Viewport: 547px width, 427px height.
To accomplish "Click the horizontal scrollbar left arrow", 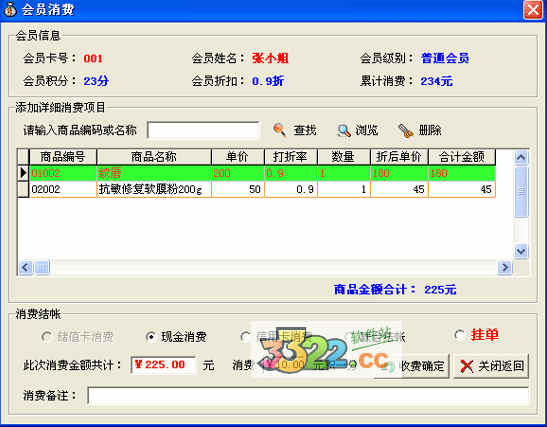I will click(x=26, y=268).
